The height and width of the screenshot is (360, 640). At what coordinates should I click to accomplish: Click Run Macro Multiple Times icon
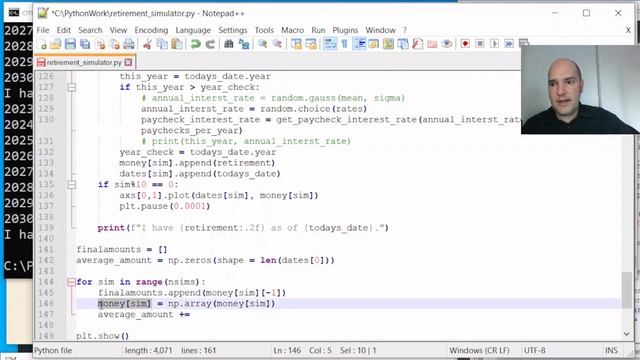(509, 44)
